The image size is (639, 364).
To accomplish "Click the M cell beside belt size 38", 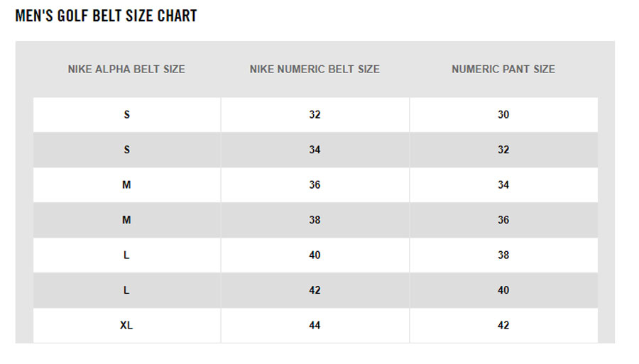I will (x=126, y=220).
